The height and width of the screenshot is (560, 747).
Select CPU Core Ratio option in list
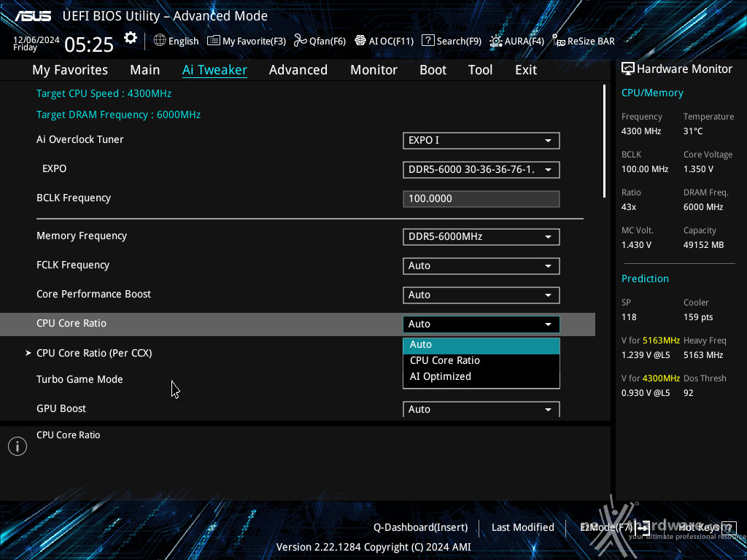tap(481, 360)
